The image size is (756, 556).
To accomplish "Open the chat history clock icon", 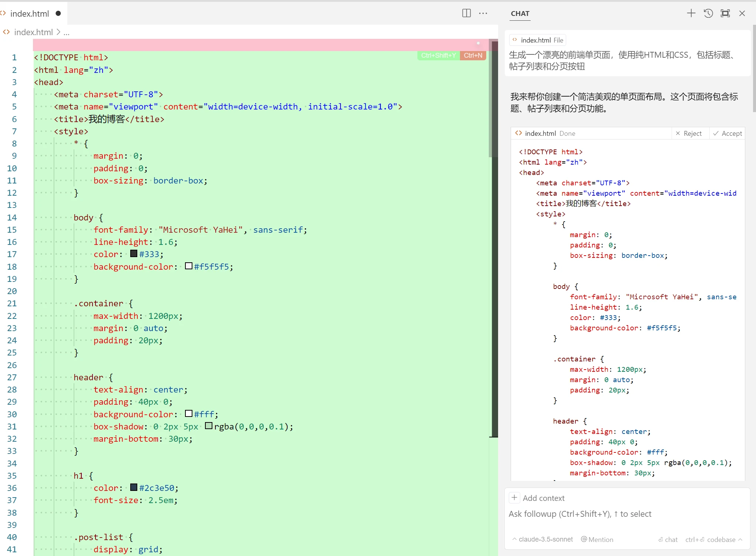I will click(x=708, y=13).
